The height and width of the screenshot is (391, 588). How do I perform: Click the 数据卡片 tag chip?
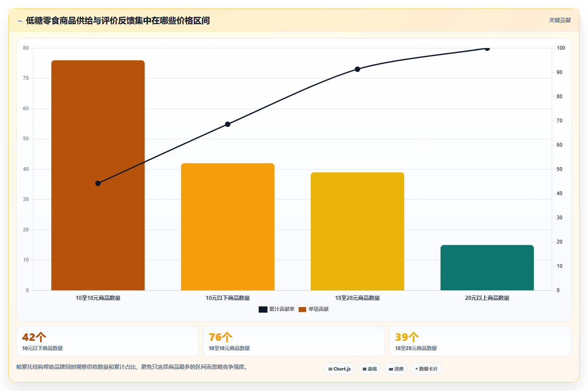click(x=426, y=369)
